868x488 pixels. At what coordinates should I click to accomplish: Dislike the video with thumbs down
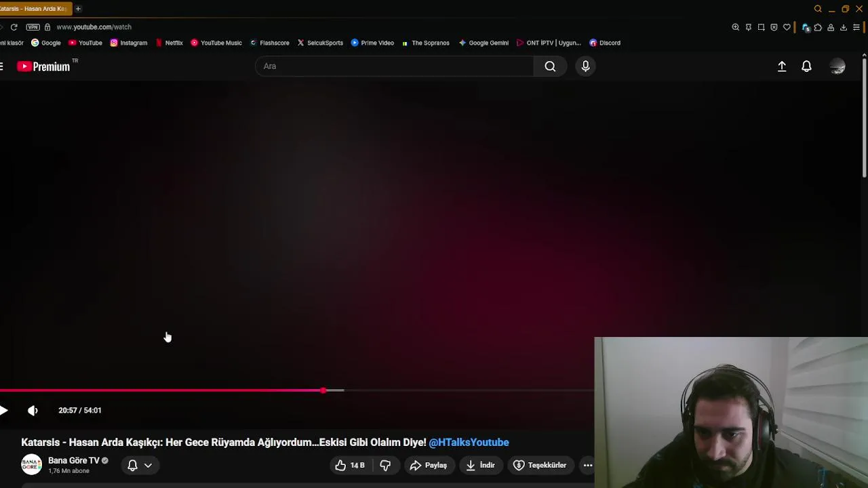385,465
